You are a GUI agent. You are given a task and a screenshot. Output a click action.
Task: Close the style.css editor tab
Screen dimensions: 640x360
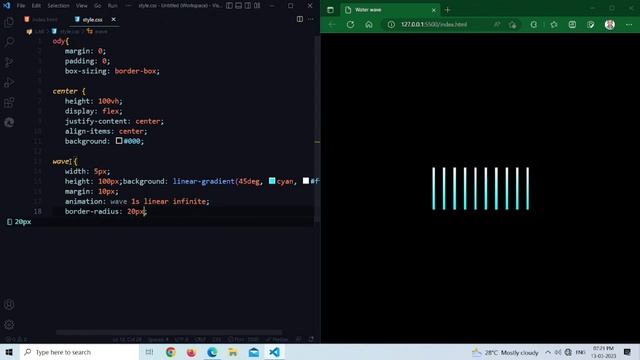[113, 19]
